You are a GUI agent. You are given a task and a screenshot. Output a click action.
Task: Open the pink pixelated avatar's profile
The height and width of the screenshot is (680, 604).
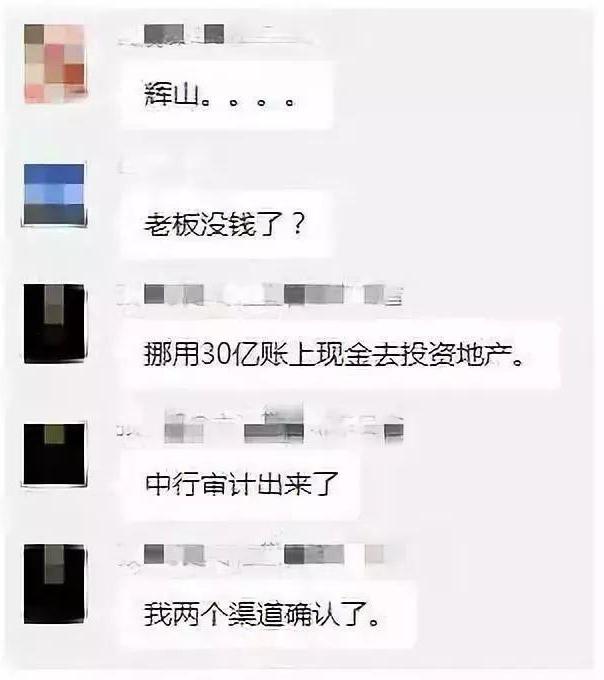point(55,63)
